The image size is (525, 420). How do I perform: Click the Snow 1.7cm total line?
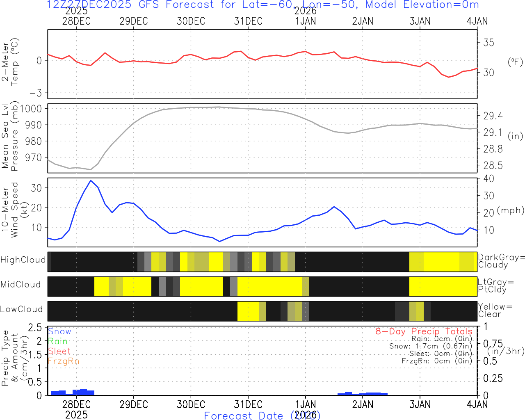(x=431, y=346)
